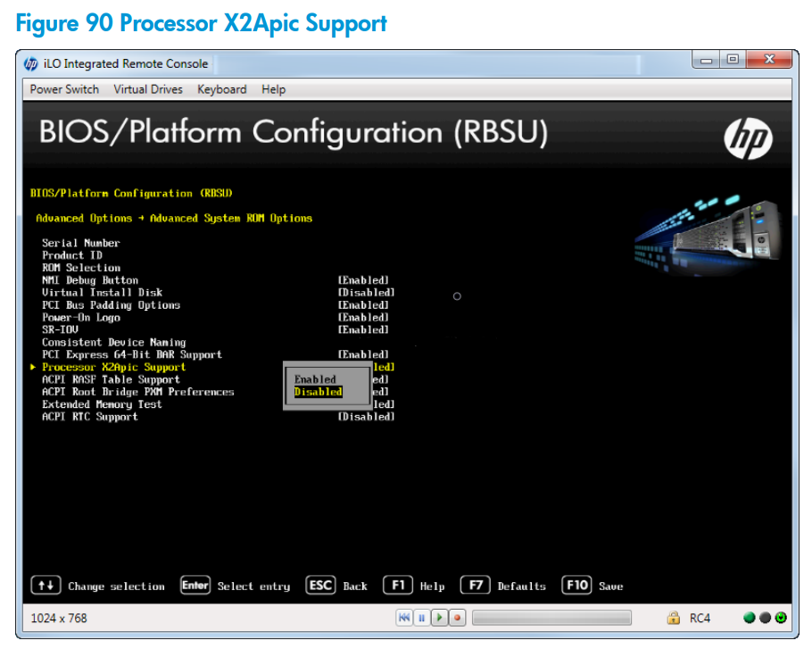Screen dimensions: 812x649
Task: Select the Virtual Install Disk option
Action: pyautogui.click(x=102, y=292)
